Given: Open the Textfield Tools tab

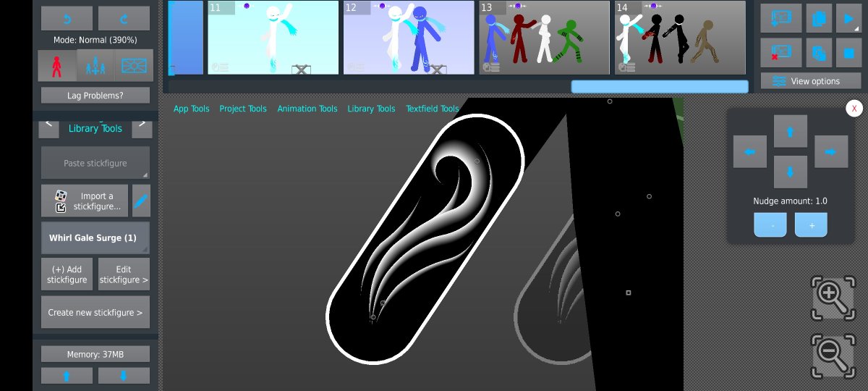Looking at the screenshot, I should (x=433, y=109).
